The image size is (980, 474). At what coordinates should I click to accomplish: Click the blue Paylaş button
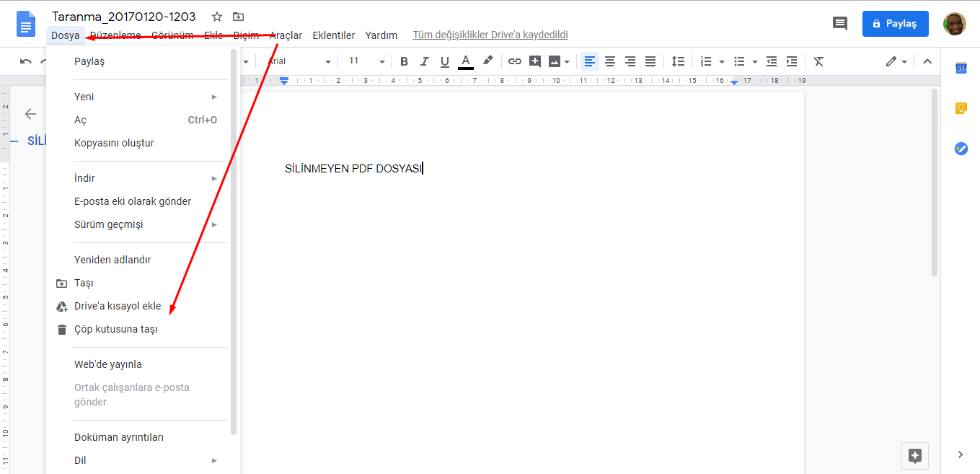click(x=896, y=24)
